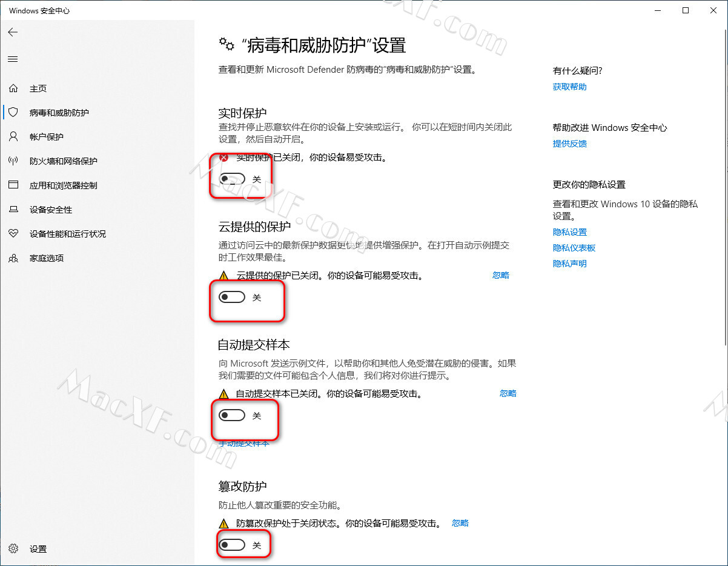
Task: Click the 自动提交样本 section heading
Action: (254, 345)
